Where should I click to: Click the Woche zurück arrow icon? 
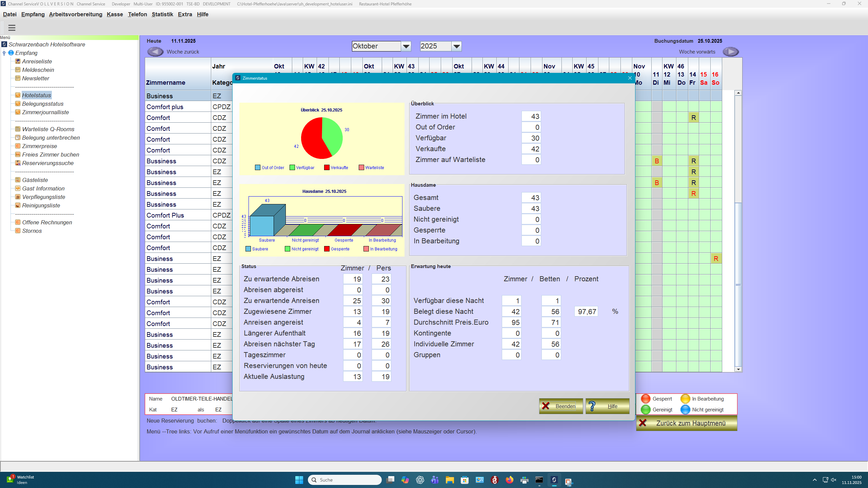(x=155, y=52)
